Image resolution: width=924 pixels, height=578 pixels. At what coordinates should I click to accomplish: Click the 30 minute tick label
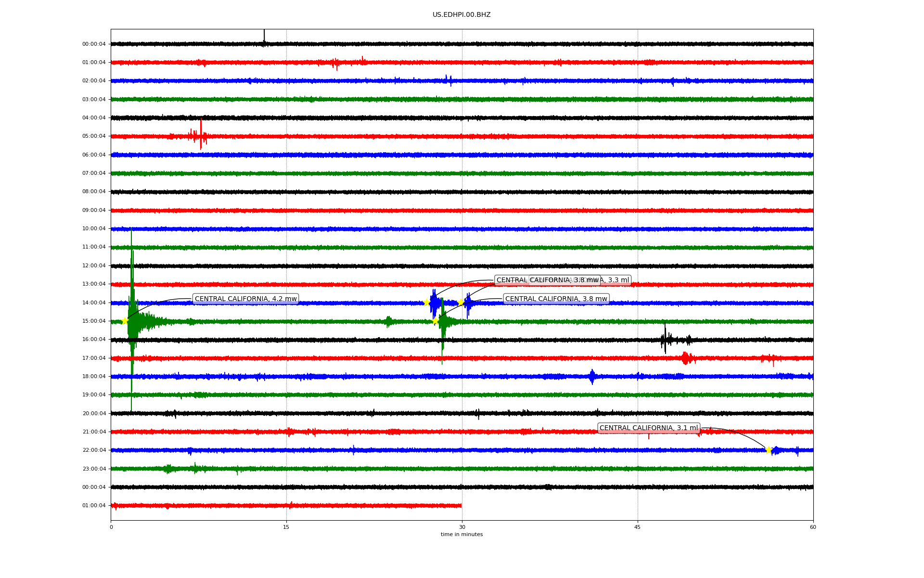pyautogui.click(x=462, y=527)
